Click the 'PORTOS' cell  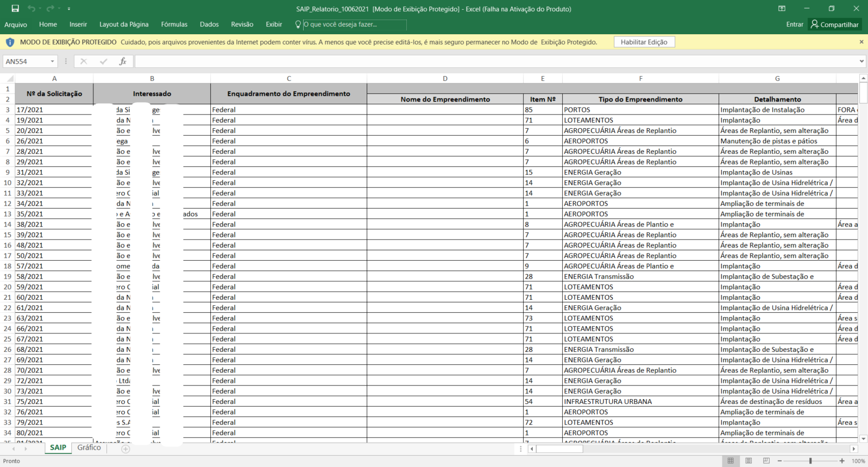640,110
